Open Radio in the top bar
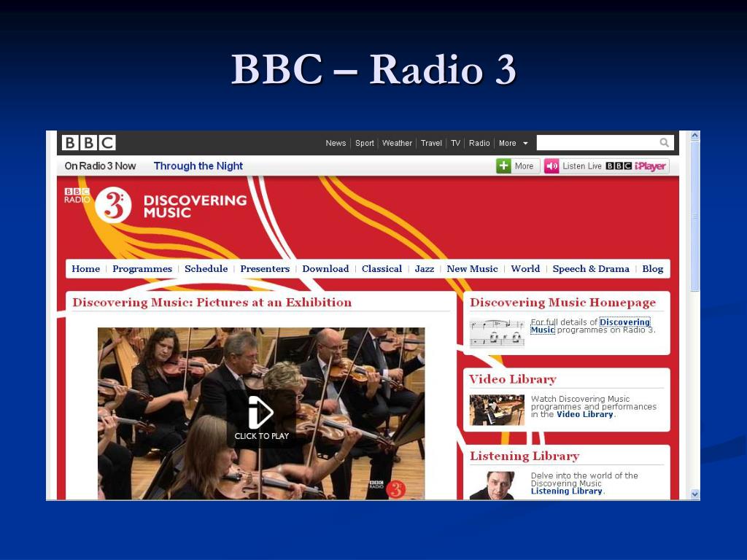Viewport: 747px width, 560px height. click(479, 143)
